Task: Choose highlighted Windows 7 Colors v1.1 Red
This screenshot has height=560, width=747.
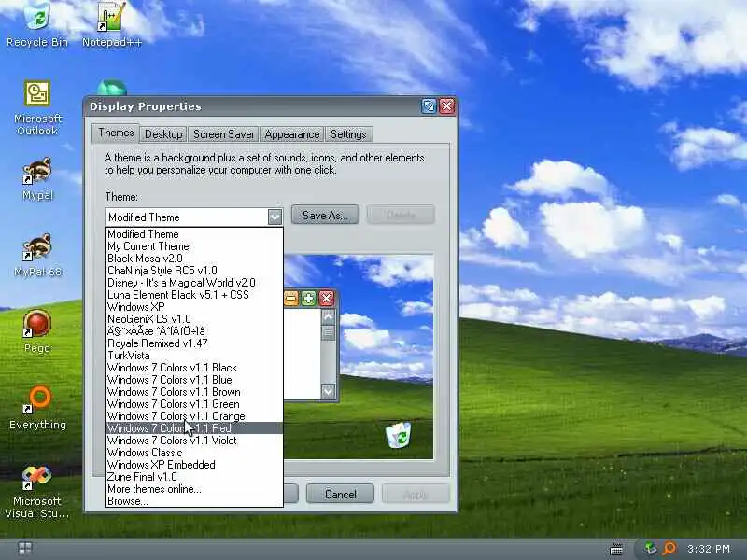Action: (194, 428)
